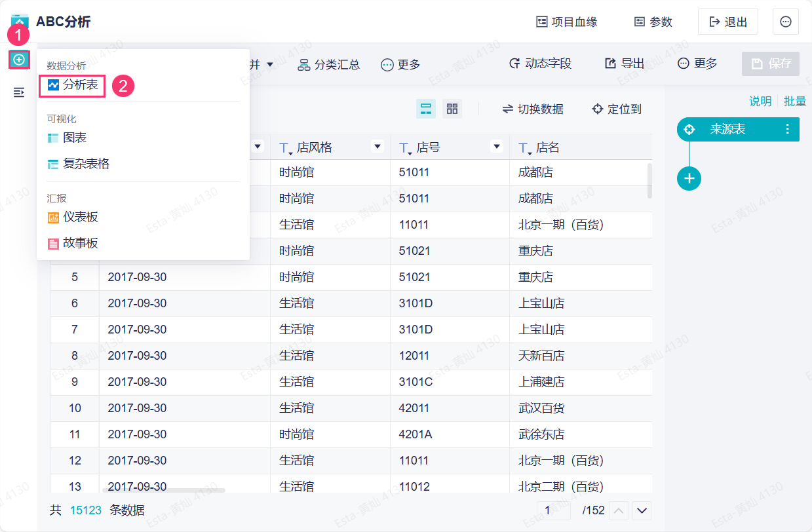
Task: Click the 店号 column type icon
Action: click(x=406, y=149)
